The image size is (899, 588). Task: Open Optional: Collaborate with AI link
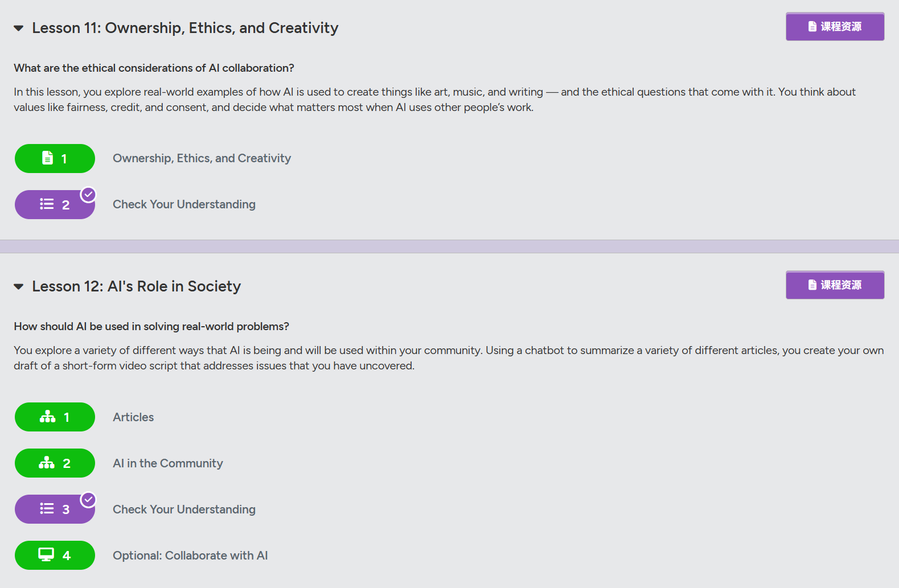coord(190,556)
